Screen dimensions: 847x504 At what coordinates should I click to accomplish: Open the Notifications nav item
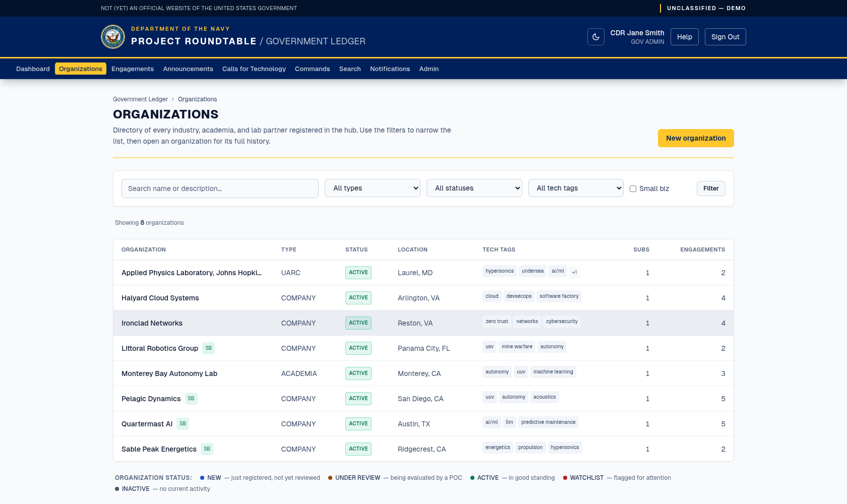click(x=390, y=69)
